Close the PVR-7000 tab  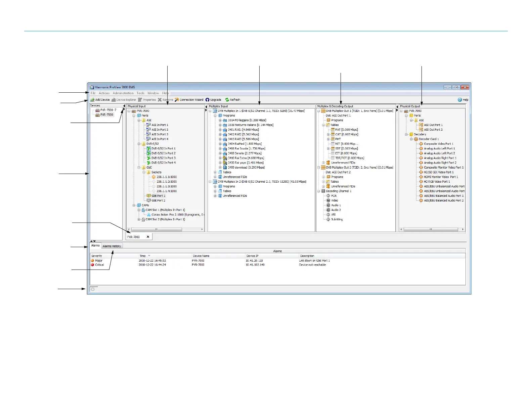point(148,237)
